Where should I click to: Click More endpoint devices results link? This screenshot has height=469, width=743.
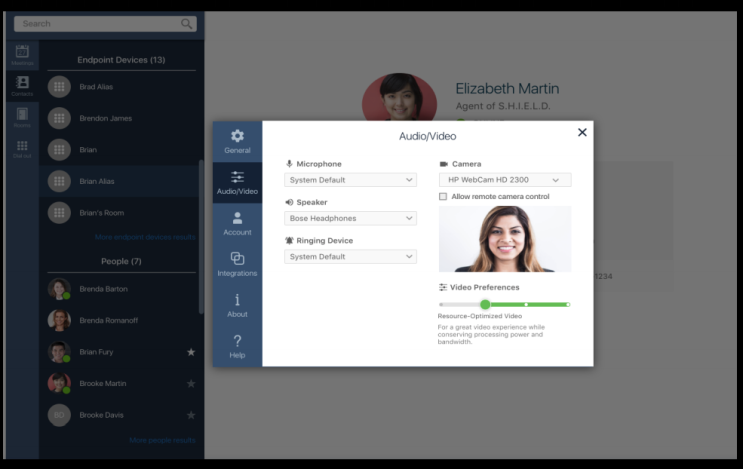pos(145,237)
